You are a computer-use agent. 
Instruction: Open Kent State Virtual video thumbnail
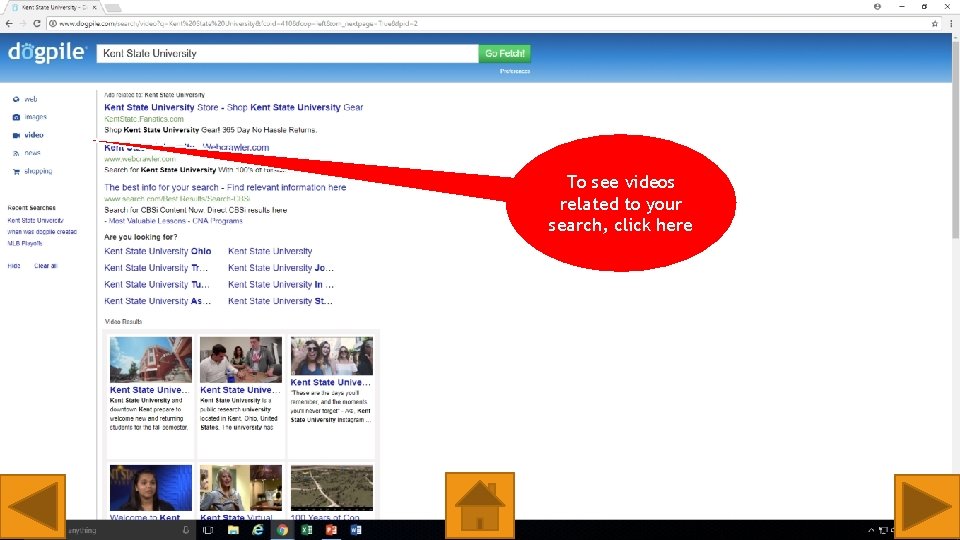(241, 487)
